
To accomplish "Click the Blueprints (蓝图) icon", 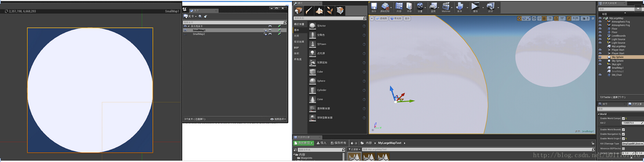I will (x=433, y=6).
